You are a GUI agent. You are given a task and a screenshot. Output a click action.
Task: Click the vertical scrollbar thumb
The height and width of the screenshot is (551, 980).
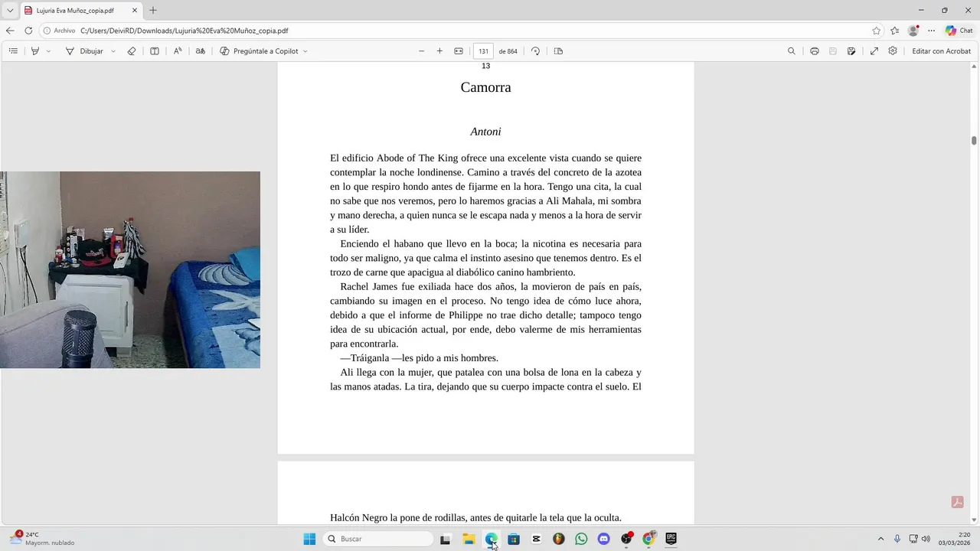(974, 141)
